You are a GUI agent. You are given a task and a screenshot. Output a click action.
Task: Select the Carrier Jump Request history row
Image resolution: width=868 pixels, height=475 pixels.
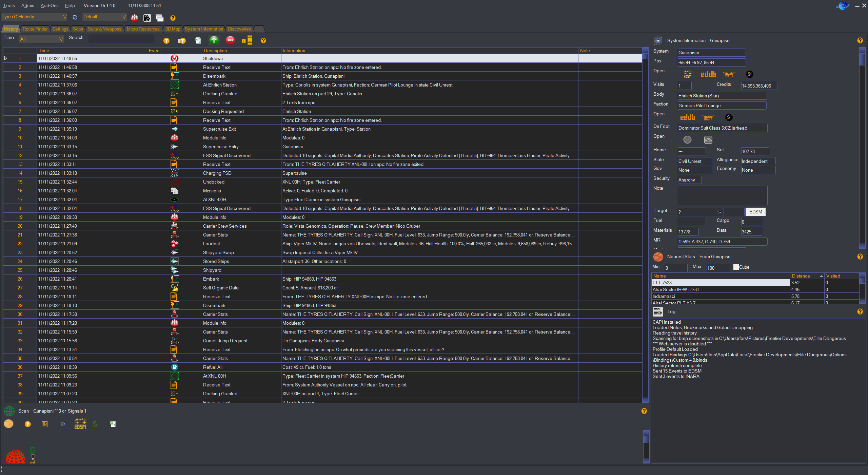[322, 341]
